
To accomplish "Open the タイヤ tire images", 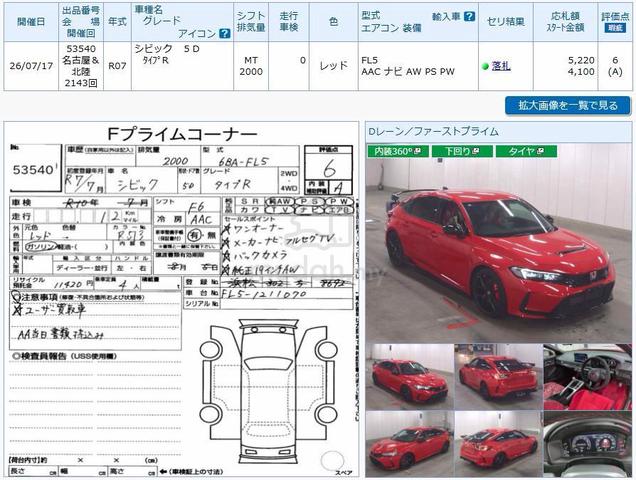I will point(526,151).
